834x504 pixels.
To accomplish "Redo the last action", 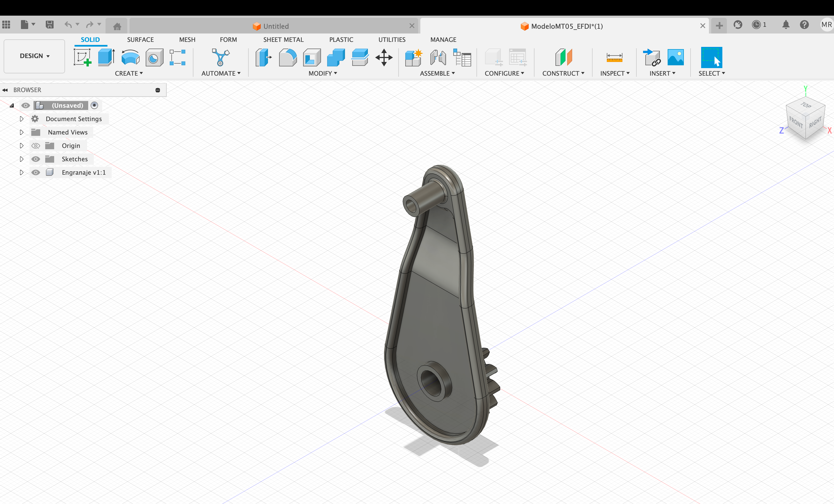I will pyautogui.click(x=90, y=25).
